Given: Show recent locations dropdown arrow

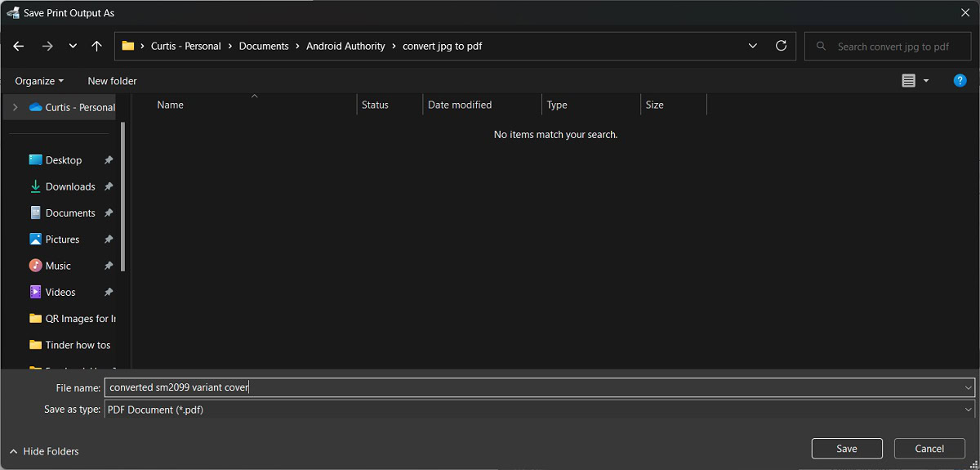Looking at the screenshot, I should tap(73, 47).
